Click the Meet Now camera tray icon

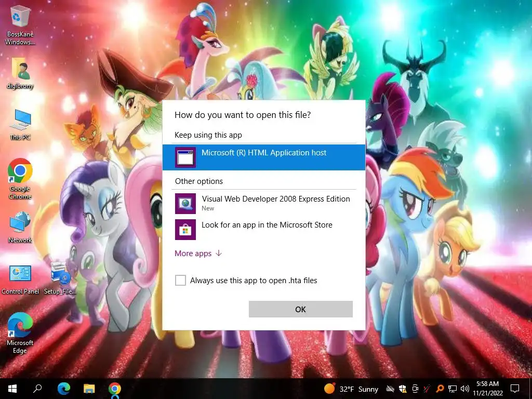click(415, 389)
